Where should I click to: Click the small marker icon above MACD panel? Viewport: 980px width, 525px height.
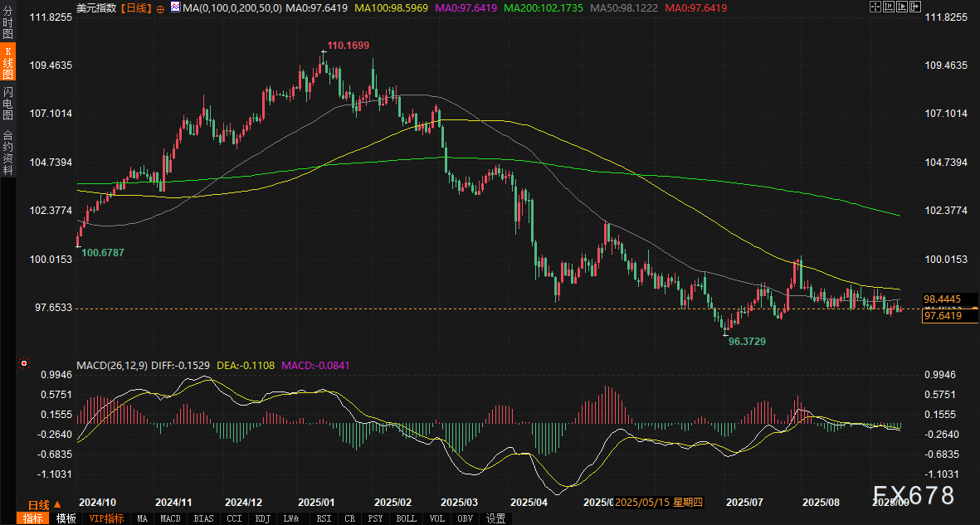(x=24, y=362)
